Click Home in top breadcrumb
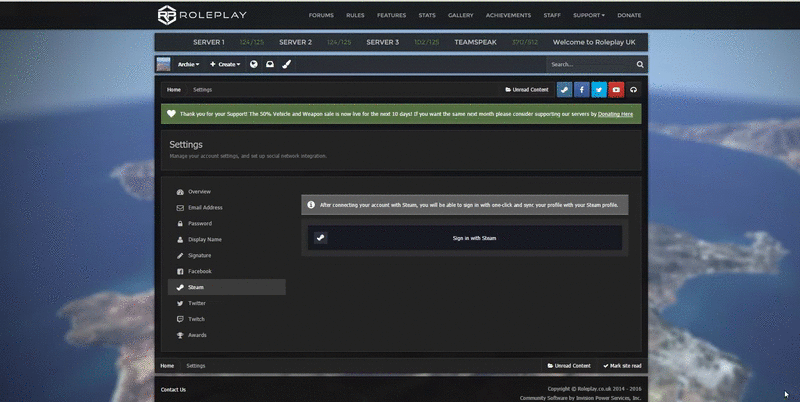The image size is (800, 402). (x=174, y=90)
